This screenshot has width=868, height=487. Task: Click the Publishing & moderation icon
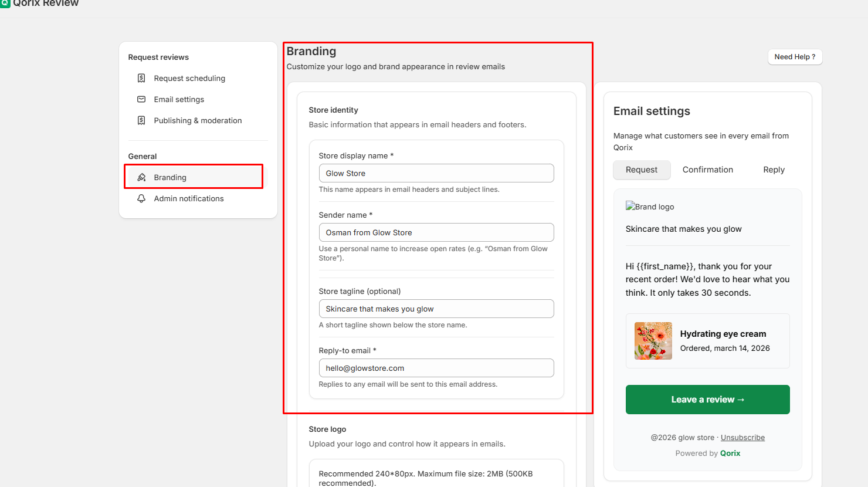[141, 120]
